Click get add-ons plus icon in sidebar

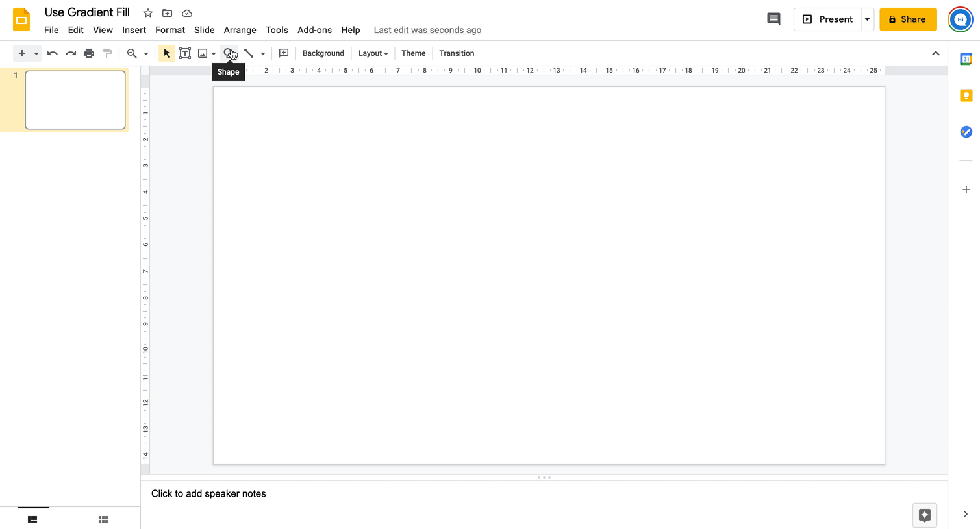coord(966,190)
